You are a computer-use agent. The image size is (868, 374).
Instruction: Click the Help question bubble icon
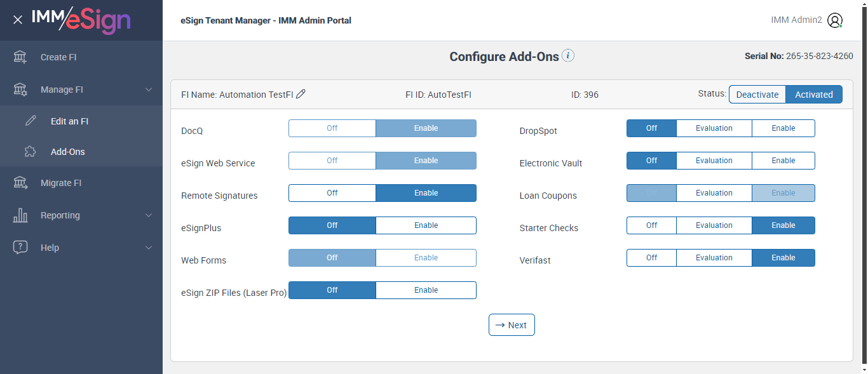[x=20, y=248]
